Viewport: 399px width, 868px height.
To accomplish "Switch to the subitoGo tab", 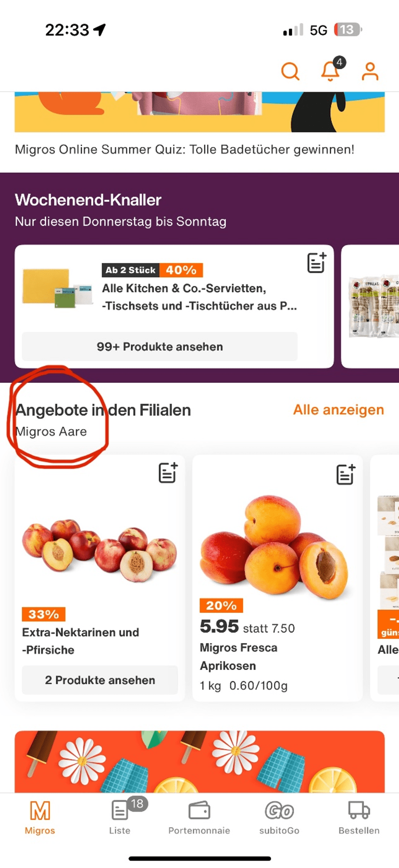I will coord(279,818).
